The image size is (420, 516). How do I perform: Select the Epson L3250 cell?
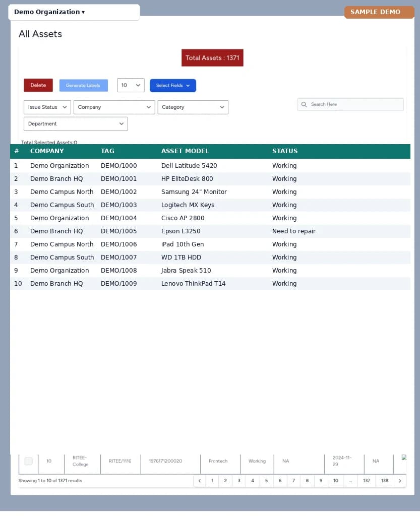[x=181, y=231]
